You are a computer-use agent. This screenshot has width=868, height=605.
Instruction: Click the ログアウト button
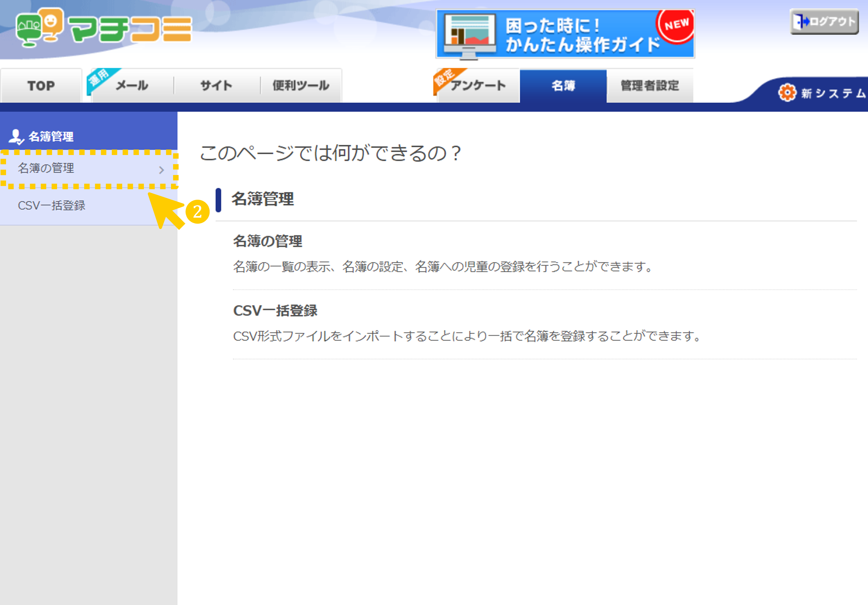tap(824, 22)
